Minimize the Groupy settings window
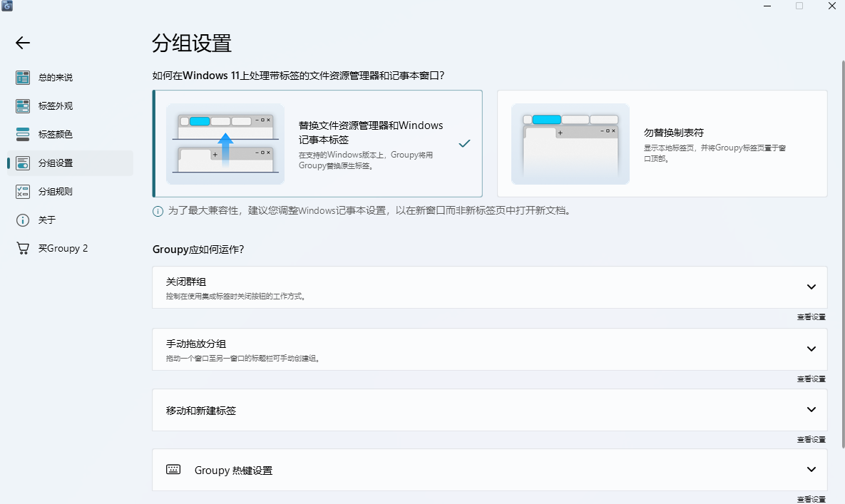Viewport: 845px width, 504px height. point(767,6)
